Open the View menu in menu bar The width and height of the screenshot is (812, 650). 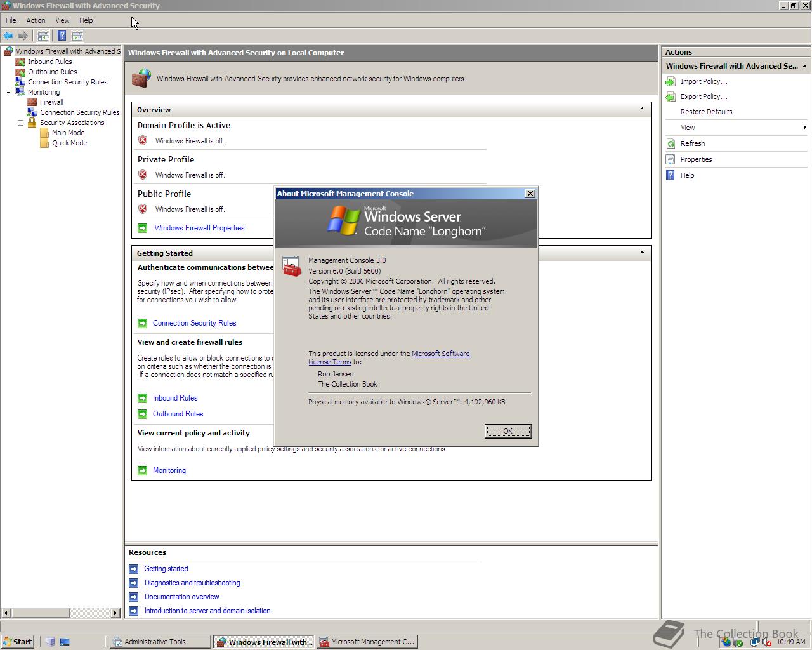tap(62, 20)
